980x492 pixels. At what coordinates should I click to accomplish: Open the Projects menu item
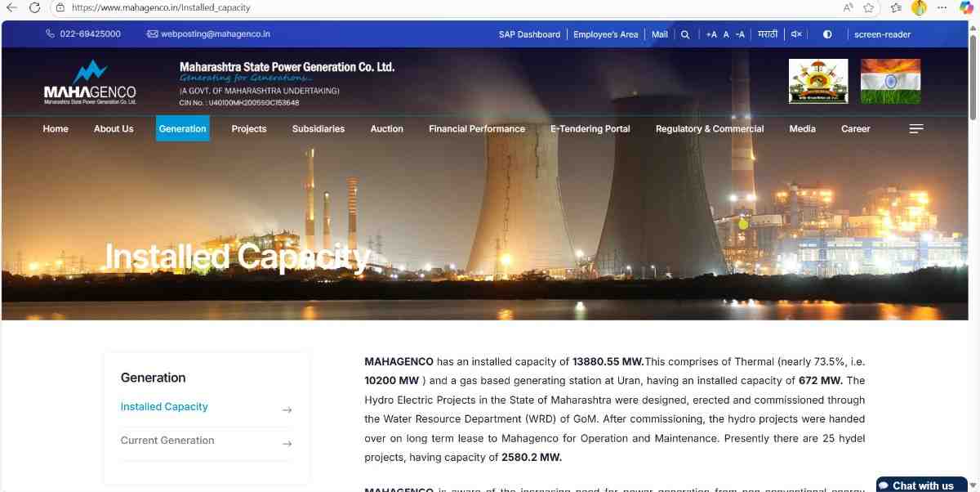(249, 129)
